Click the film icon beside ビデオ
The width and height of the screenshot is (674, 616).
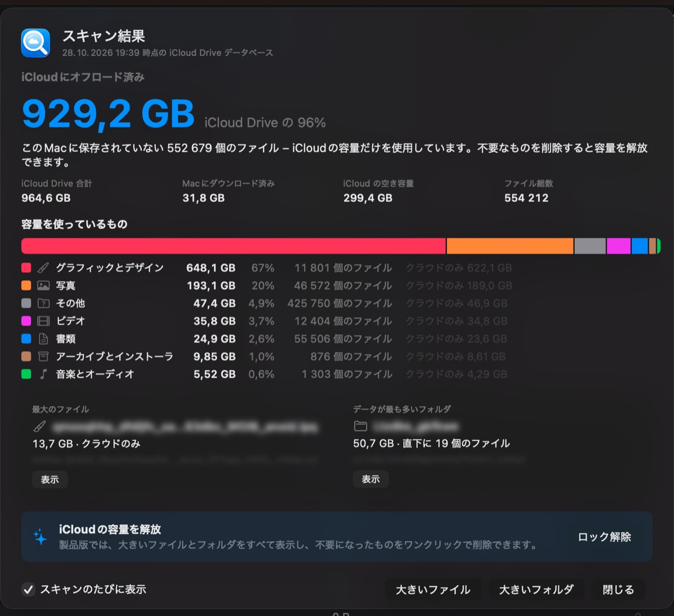tap(43, 321)
